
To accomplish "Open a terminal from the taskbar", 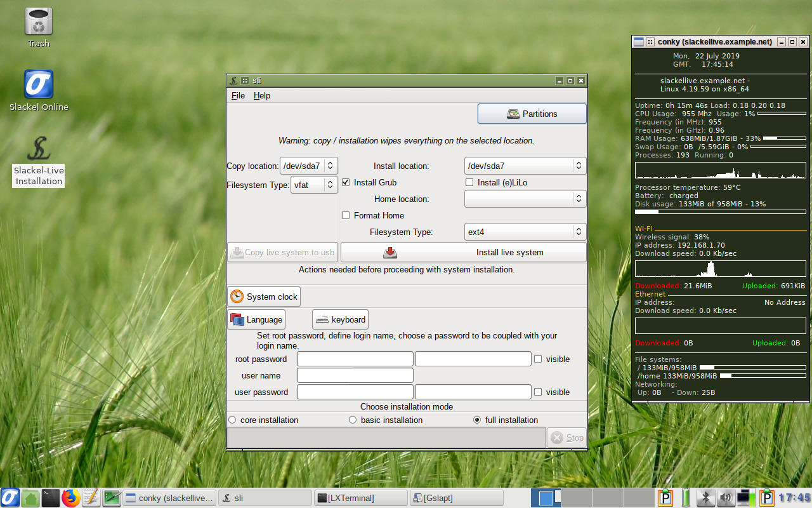I will tap(50, 498).
